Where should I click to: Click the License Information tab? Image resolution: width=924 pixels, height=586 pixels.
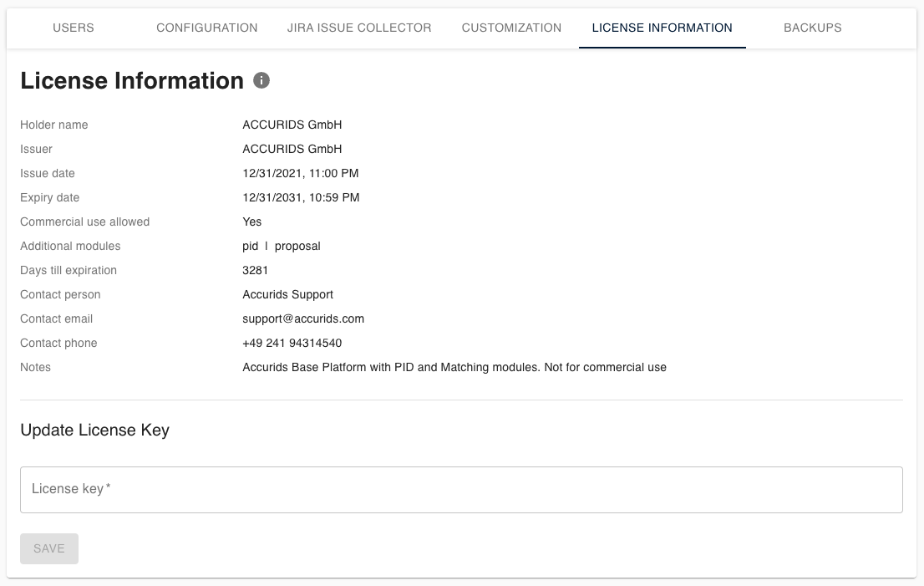pyautogui.click(x=662, y=28)
